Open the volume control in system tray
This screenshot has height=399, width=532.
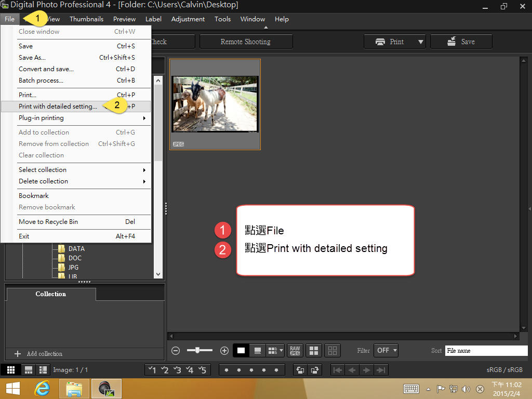coord(466,389)
